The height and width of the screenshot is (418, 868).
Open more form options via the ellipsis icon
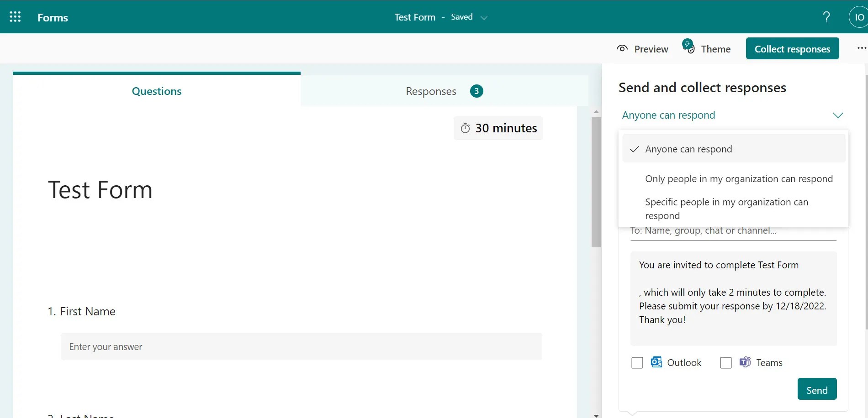click(862, 48)
